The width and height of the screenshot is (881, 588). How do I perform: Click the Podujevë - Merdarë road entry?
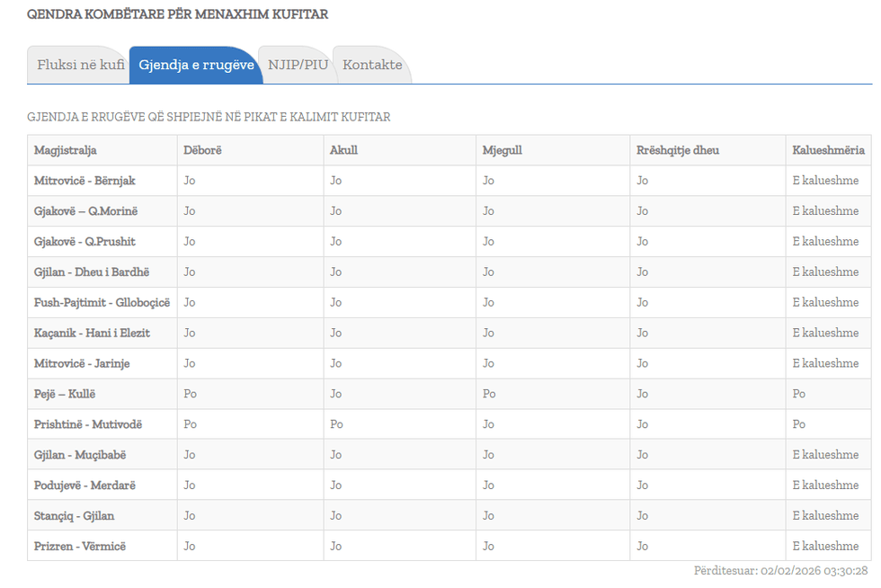point(85,486)
